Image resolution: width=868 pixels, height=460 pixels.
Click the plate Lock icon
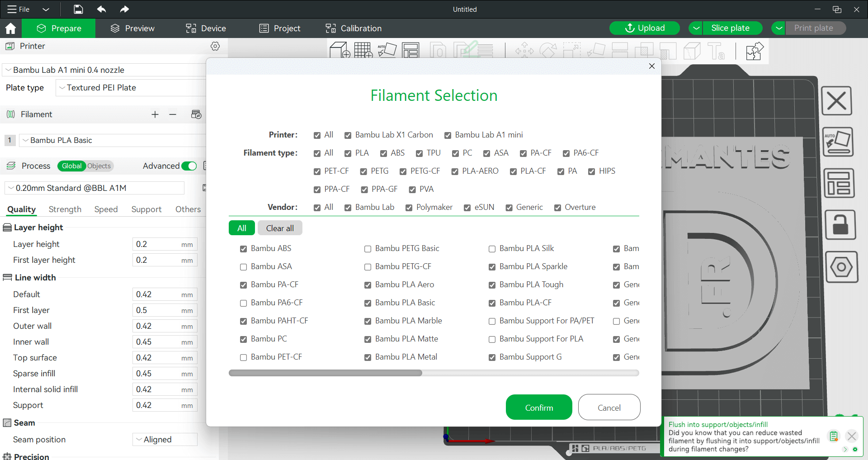click(840, 225)
